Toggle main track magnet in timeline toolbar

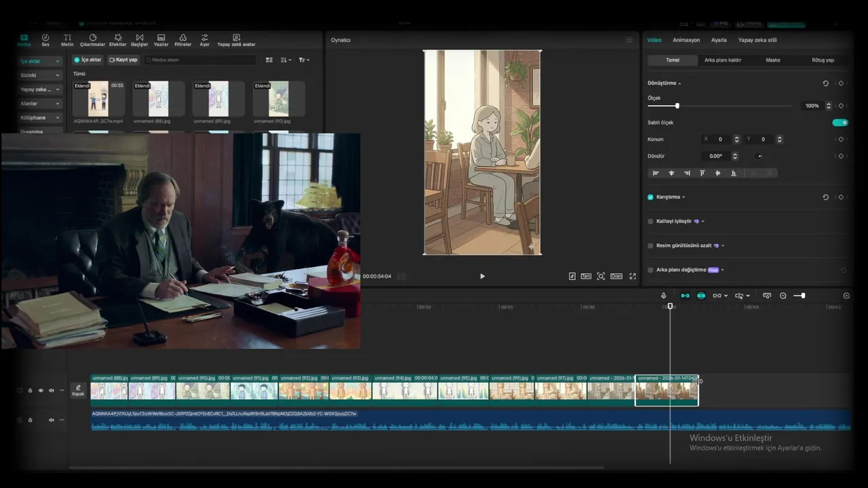[686, 296]
